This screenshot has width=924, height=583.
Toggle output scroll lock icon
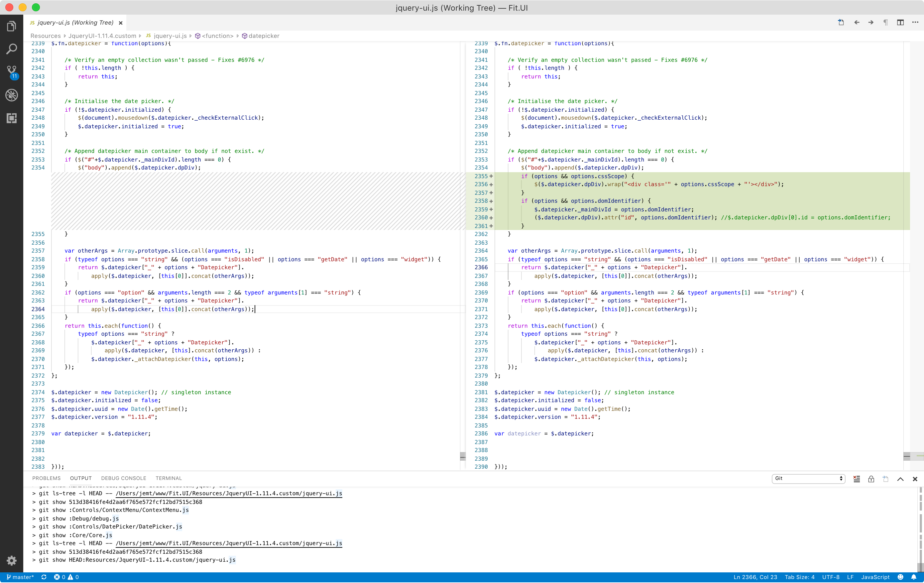[871, 479]
